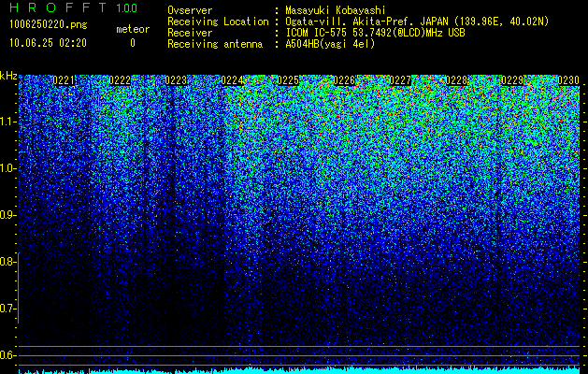
Task: Click the 0229 time marker
Action: coord(512,80)
